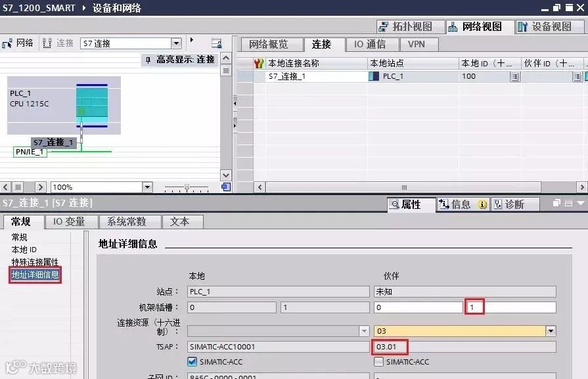Click the partner slot field containing 1

pyautogui.click(x=510, y=307)
